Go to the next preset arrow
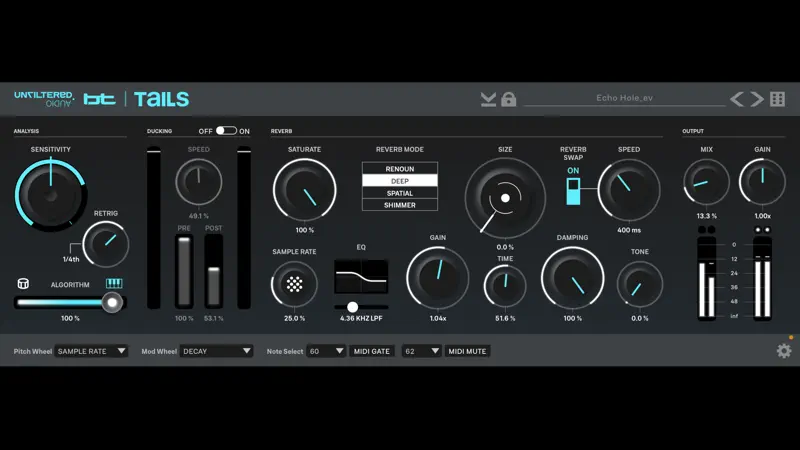The image size is (800, 450). coord(757,99)
